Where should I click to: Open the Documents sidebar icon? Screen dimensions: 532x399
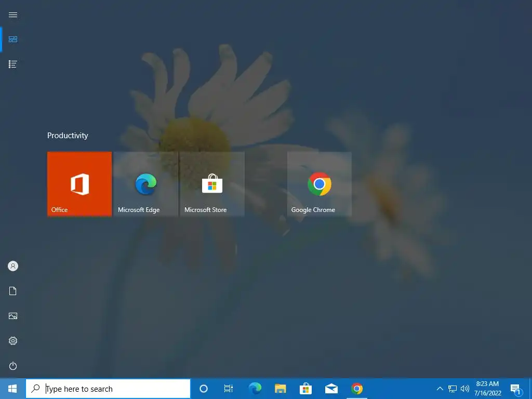[x=13, y=291]
